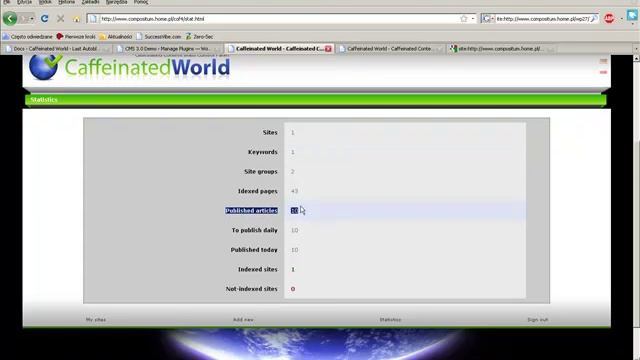The height and width of the screenshot is (360, 640).
Task: Open the Zero-Sec bookmark
Action: tap(199, 36)
